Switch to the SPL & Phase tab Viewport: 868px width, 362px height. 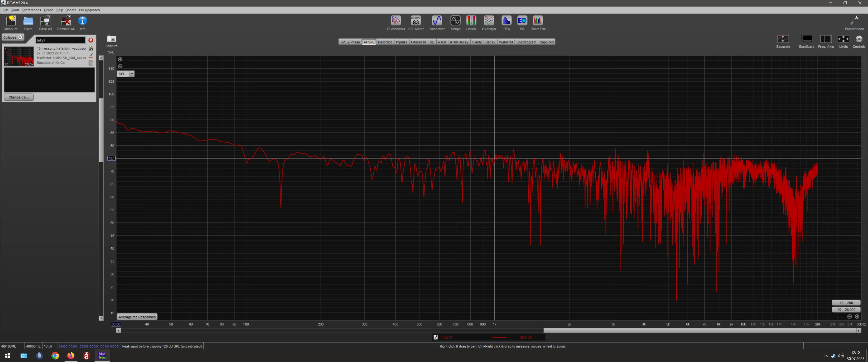click(350, 42)
